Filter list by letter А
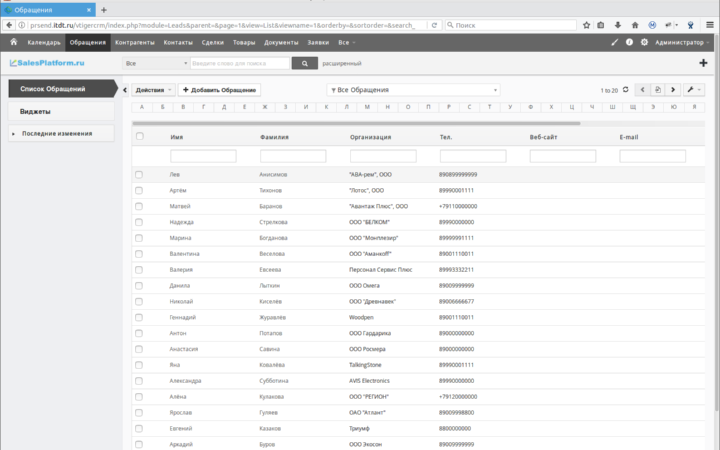 tap(142, 107)
